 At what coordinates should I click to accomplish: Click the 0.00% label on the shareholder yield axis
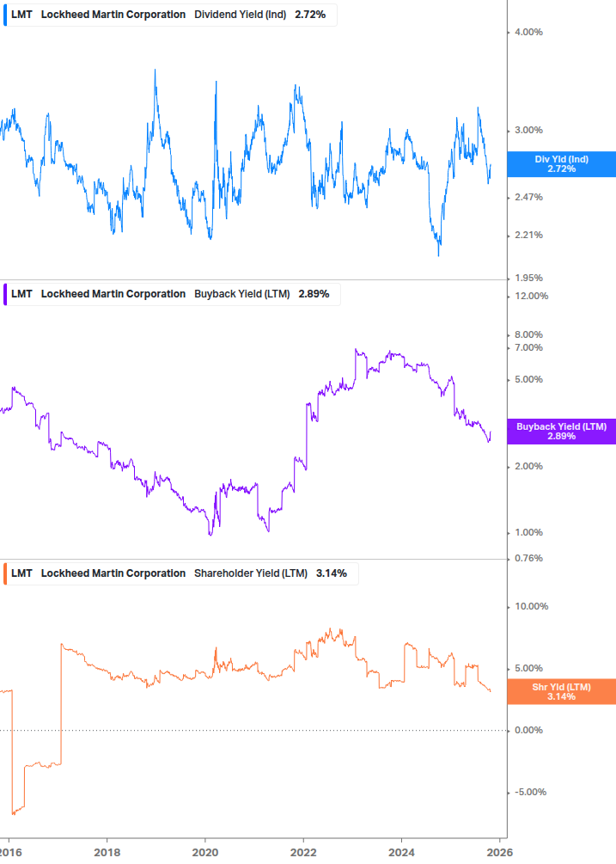coord(530,731)
